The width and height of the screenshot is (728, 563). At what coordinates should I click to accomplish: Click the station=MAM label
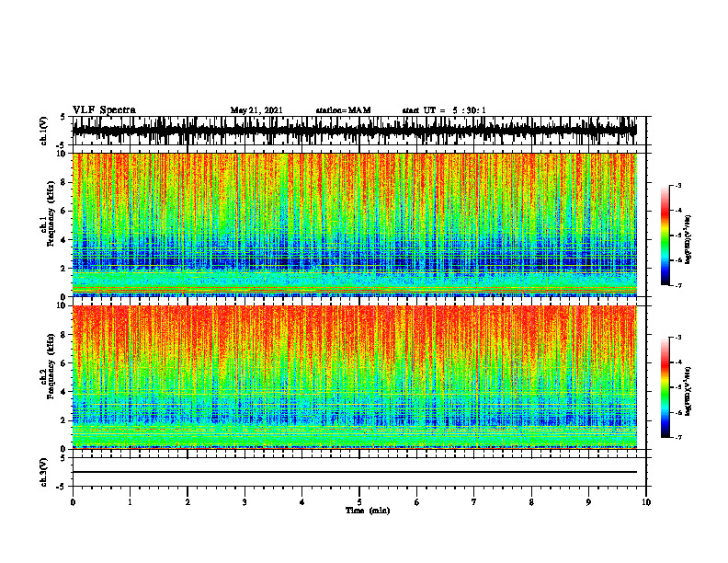click(343, 110)
